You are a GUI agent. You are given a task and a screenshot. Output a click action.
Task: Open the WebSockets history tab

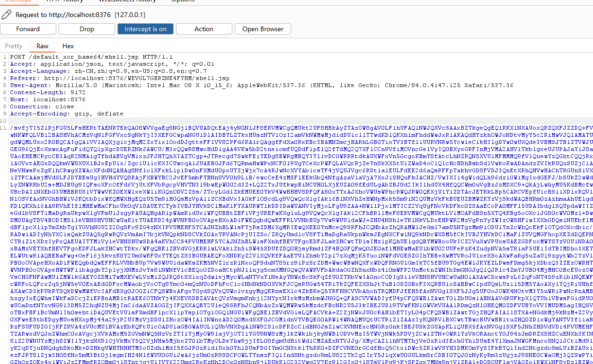tap(127, 1)
